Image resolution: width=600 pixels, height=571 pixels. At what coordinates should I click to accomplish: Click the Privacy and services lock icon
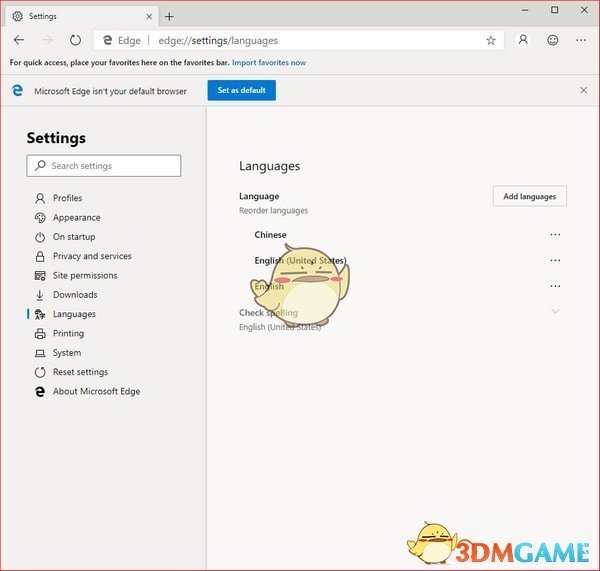40,256
